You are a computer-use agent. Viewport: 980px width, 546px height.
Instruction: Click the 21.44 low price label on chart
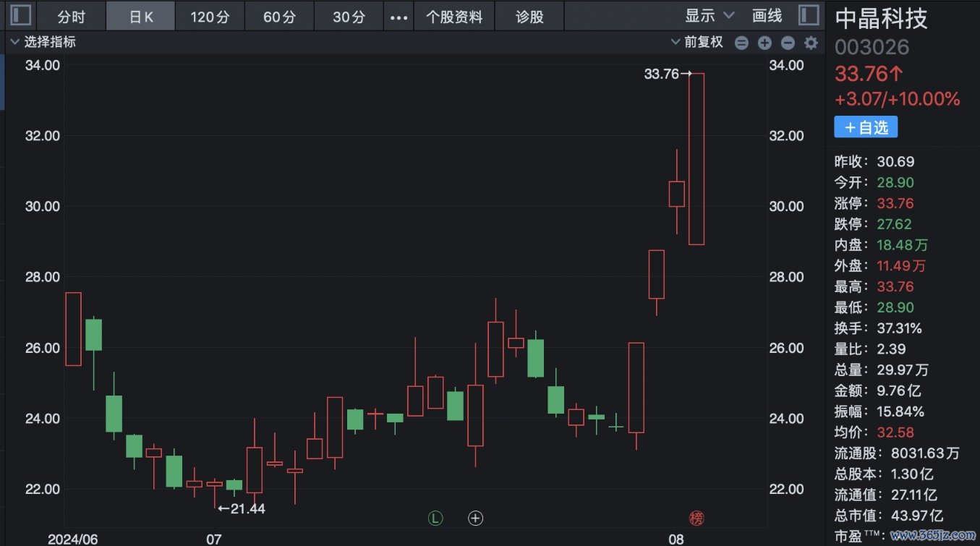pos(247,509)
